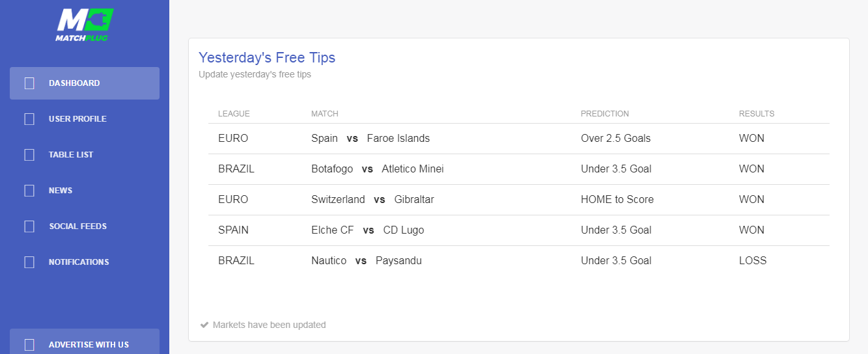Click the Yesterday's Free Tips heading
This screenshot has width=868, height=354.
click(x=267, y=58)
